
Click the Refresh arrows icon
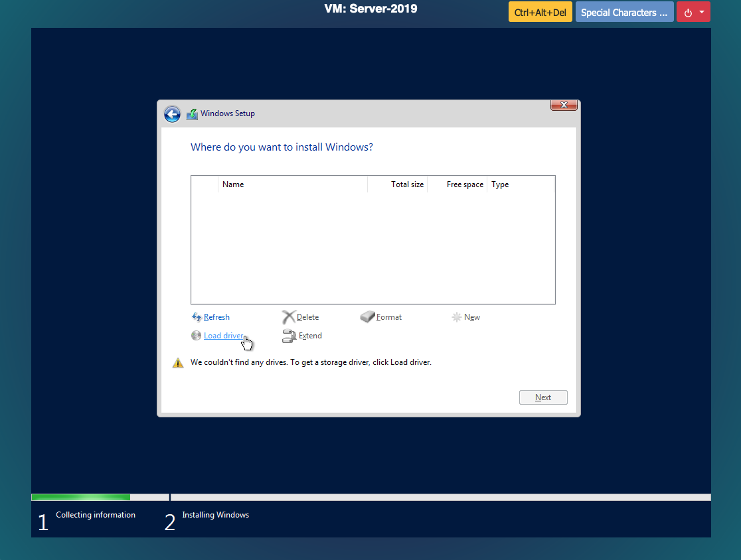[196, 317]
